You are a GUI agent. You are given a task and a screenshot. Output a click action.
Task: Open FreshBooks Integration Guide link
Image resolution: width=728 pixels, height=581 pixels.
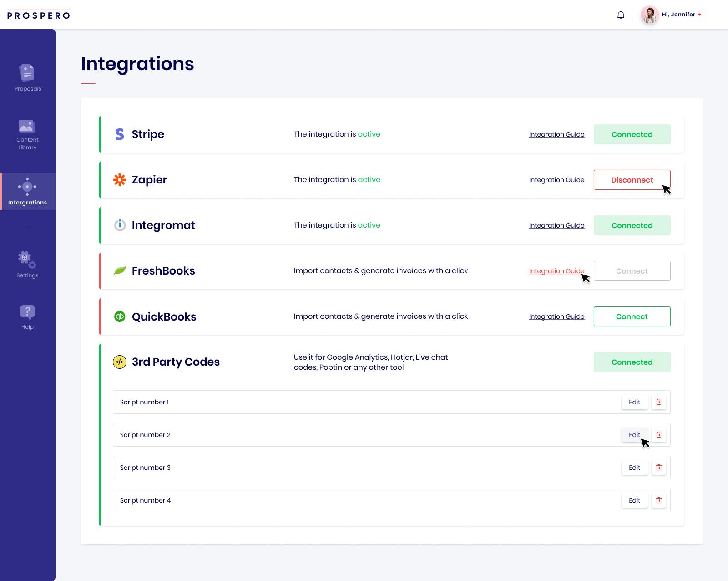(556, 271)
